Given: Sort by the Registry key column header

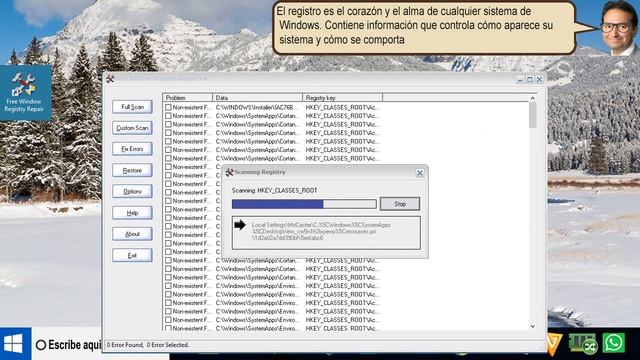Looking at the screenshot, I should [342, 98].
